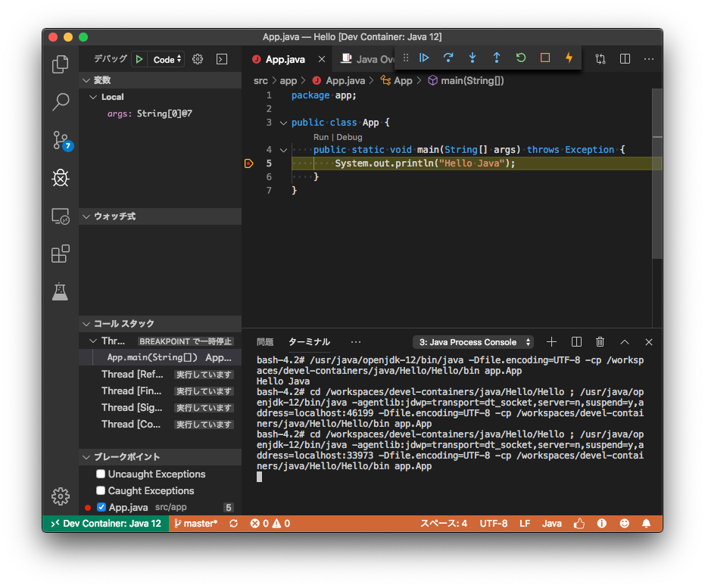705x588 pixels.
Task: Collapse the Local variables scope
Action: click(93, 97)
